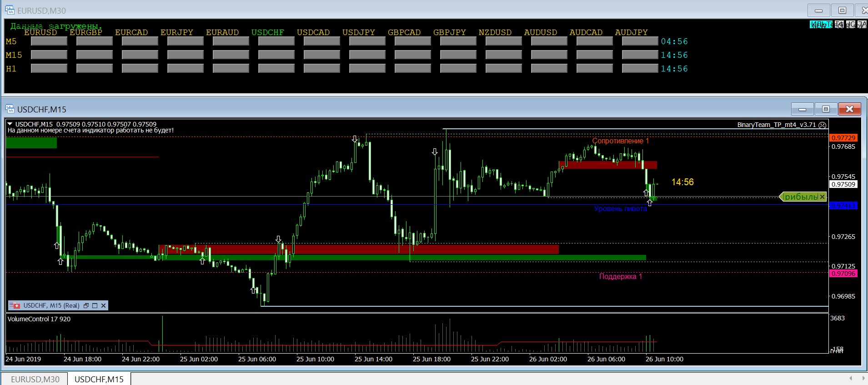Maximize the USDCHF,M15 chart window

[826, 109]
